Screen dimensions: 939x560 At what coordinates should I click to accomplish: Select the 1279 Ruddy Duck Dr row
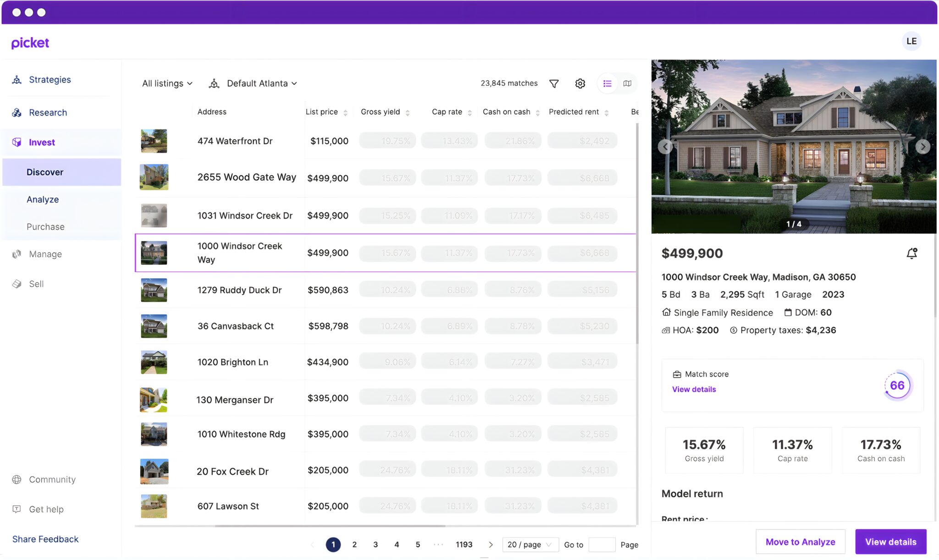pos(386,290)
